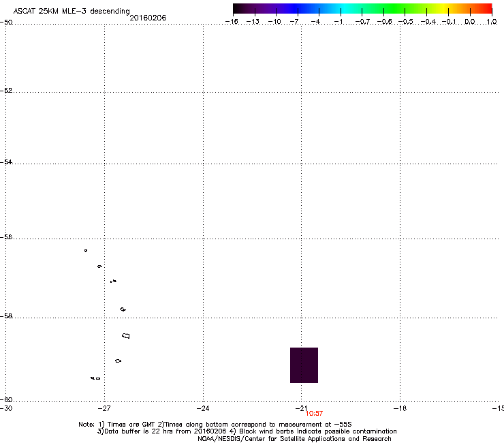Click the -21 longitude axis label
This screenshot has height=443, width=504.
click(x=301, y=408)
